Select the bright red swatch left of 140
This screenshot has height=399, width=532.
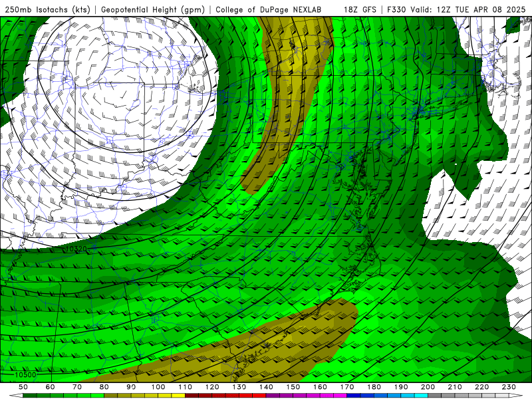pos(259,396)
